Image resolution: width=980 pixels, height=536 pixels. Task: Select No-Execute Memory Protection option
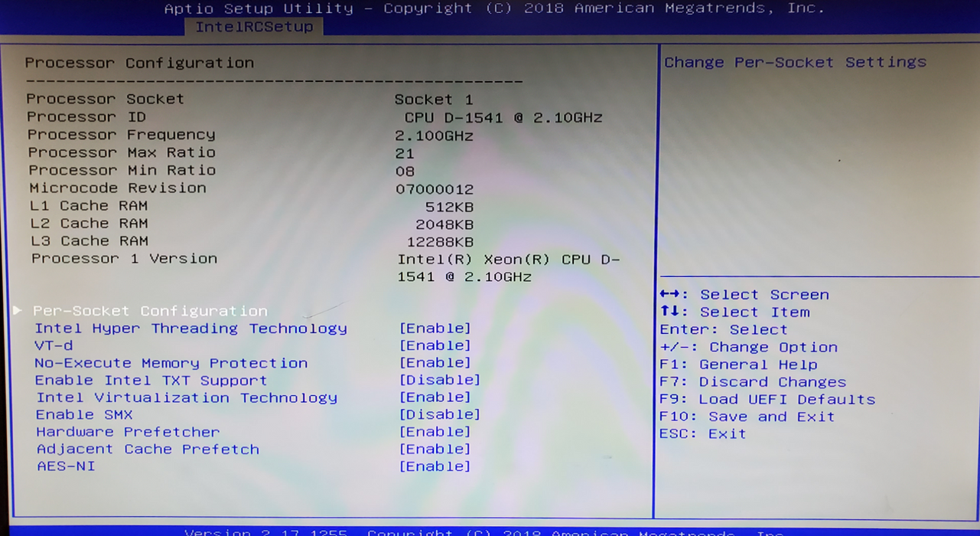tap(171, 363)
